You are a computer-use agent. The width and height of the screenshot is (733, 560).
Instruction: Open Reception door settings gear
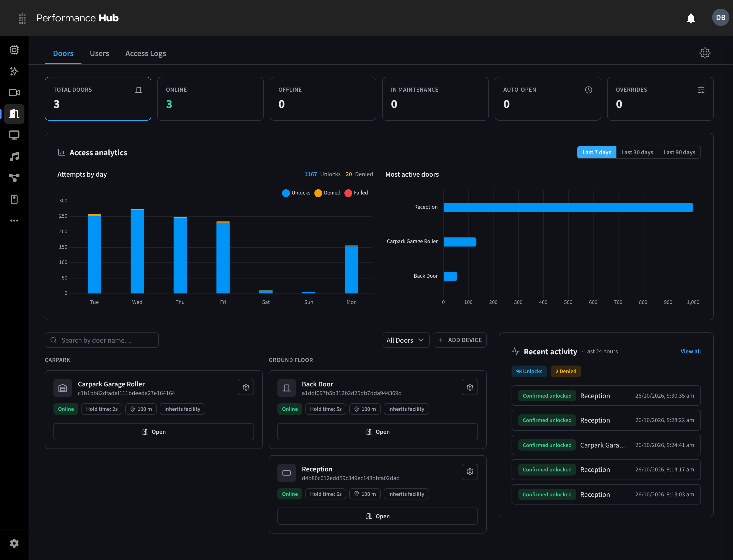[x=470, y=472]
